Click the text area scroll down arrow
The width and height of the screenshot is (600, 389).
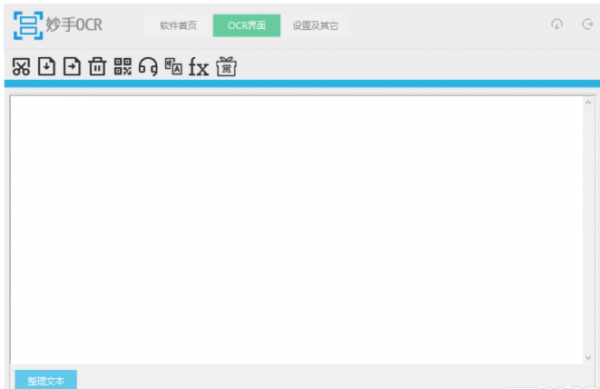point(589,358)
